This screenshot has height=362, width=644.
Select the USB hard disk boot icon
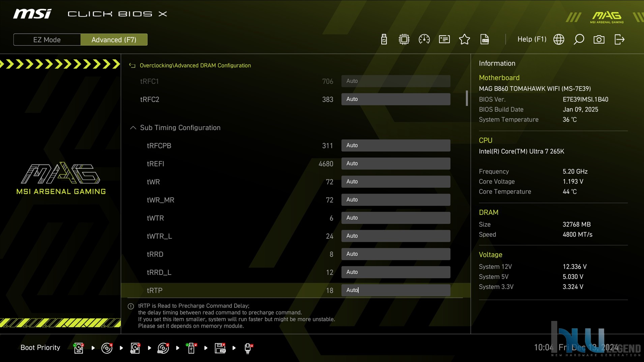[135, 348]
